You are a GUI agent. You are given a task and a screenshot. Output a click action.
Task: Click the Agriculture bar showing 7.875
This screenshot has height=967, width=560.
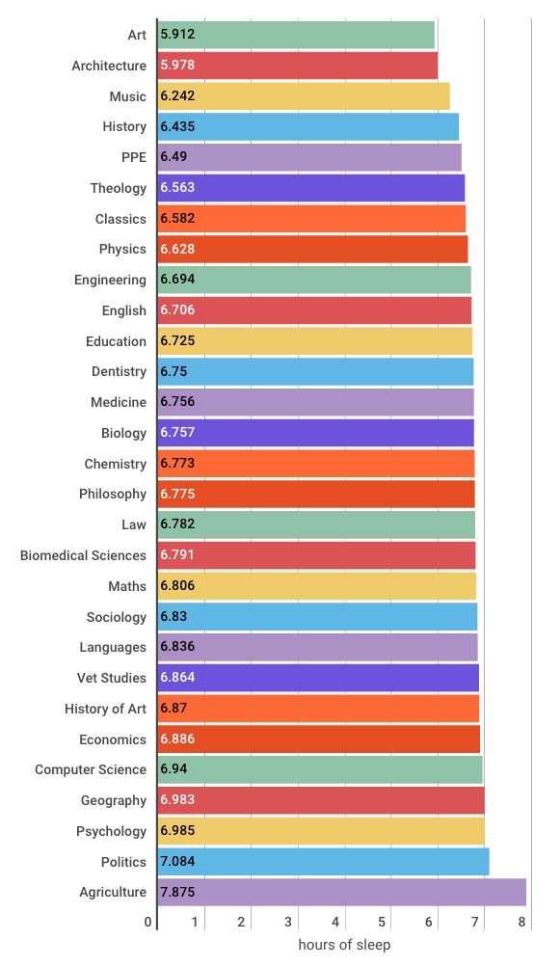coord(341,892)
